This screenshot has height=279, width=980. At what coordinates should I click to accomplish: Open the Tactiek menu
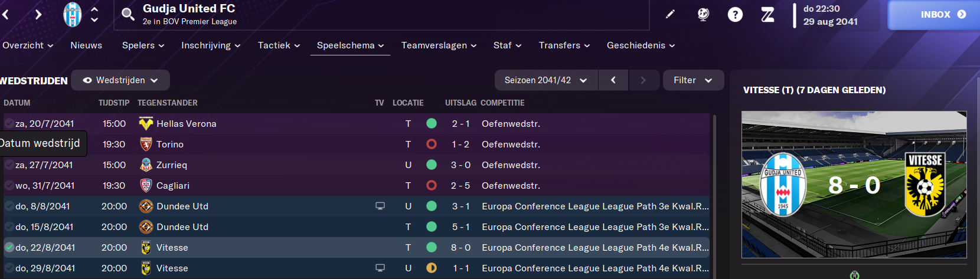tap(279, 45)
